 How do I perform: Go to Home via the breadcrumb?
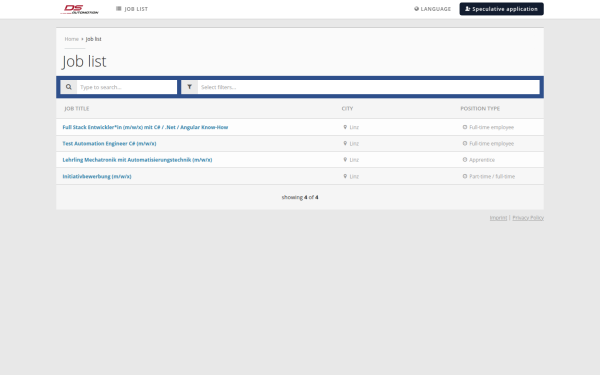point(72,39)
